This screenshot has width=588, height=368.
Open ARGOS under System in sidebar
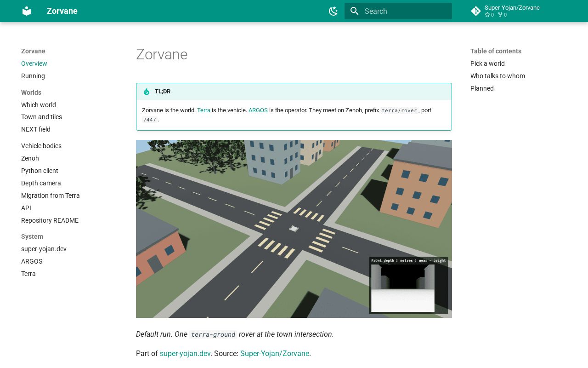(x=32, y=261)
